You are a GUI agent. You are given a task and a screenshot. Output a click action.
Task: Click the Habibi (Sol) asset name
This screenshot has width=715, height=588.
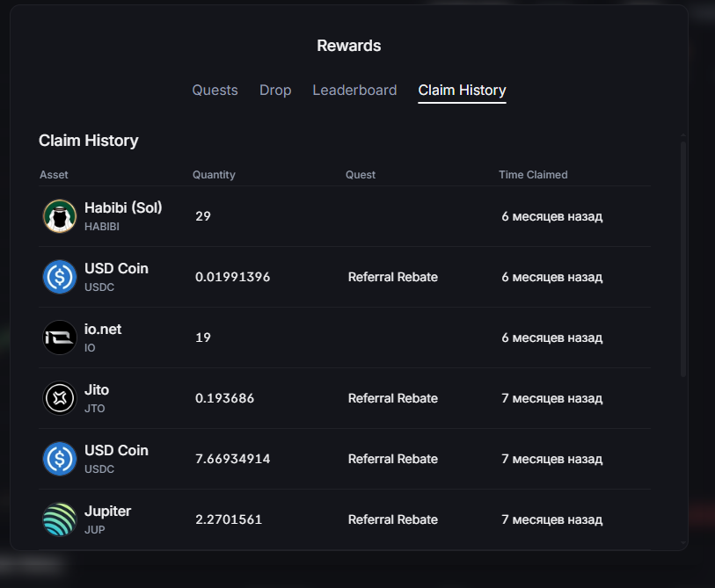pos(123,207)
